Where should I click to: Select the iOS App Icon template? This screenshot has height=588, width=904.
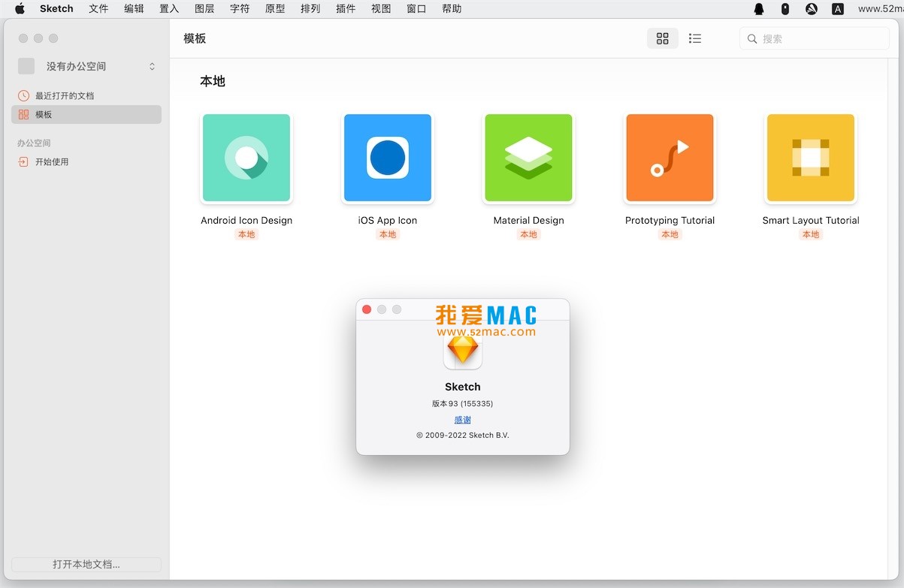[x=387, y=158]
